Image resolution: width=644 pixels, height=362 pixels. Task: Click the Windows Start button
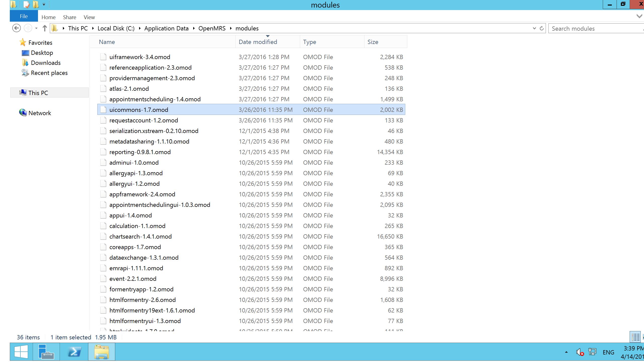click(21, 352)
